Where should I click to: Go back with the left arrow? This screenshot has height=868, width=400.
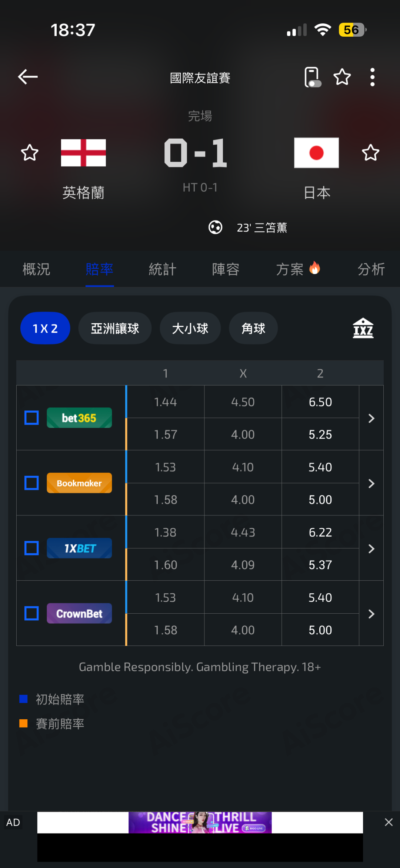pos(28,77)
